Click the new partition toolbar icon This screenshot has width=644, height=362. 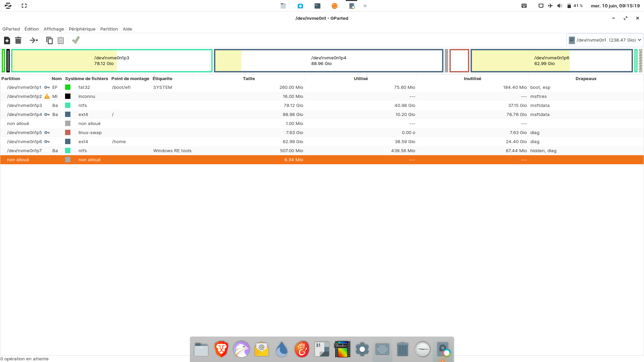click(x=7, y=41)
